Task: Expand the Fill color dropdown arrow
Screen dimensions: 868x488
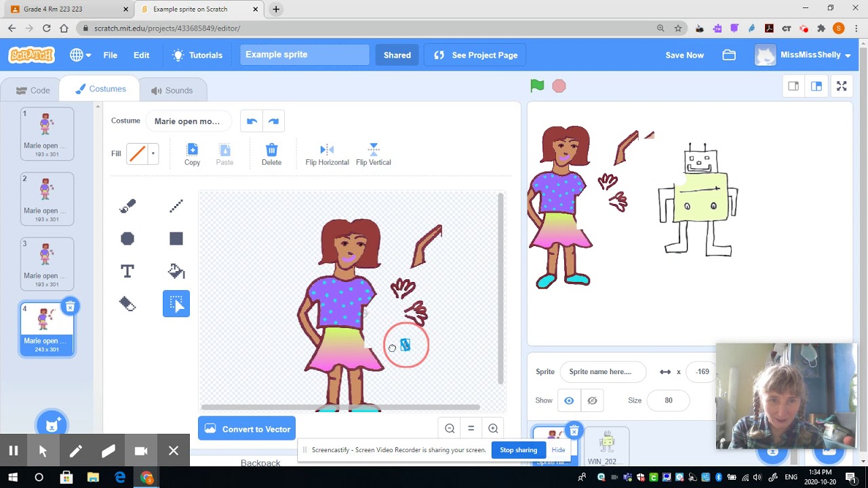Action: coord(153,154)
